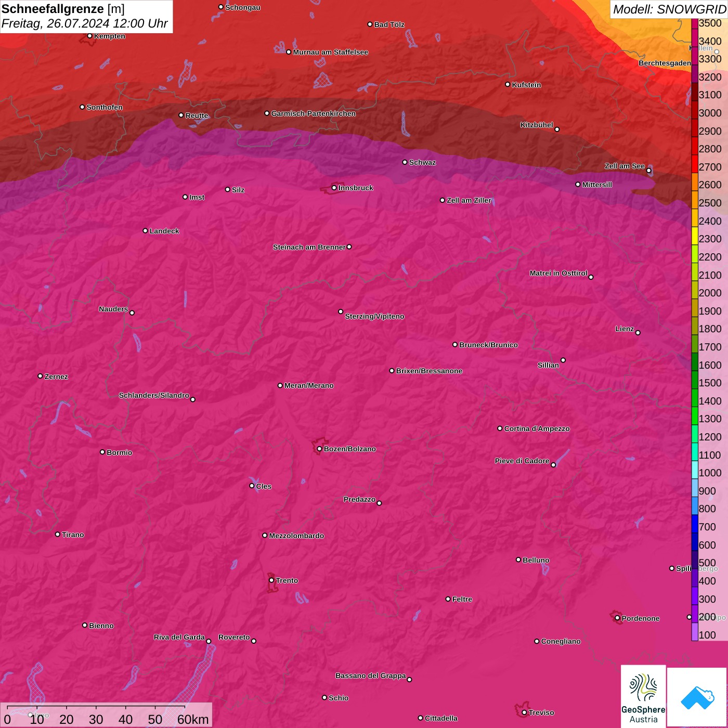Select the Feltre city marker
This screenshot has height=728, width=728.
[x=448, y=599]
